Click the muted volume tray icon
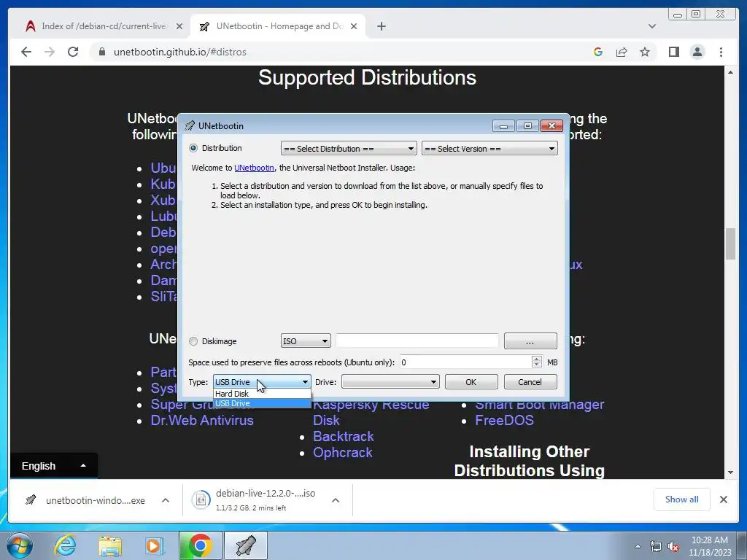 click(673, 547)
